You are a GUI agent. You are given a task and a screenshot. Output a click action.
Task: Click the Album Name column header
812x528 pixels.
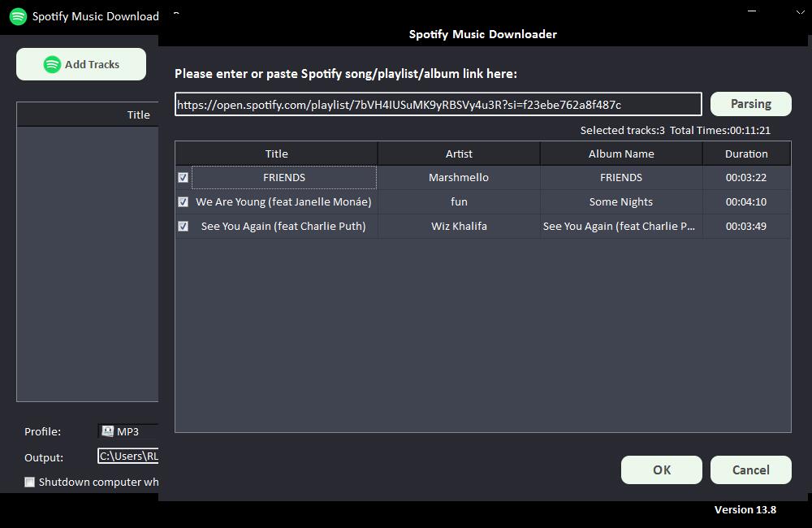621,154
